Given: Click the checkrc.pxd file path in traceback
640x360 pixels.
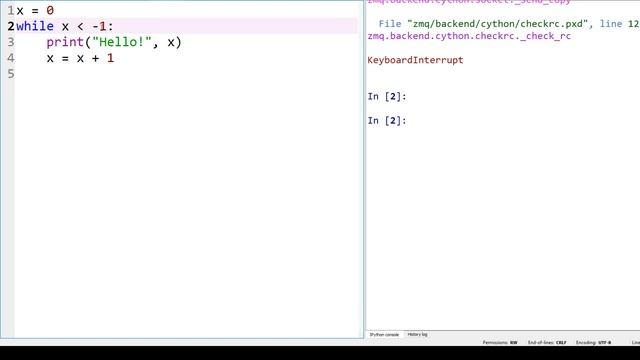Looking at the screenshot, I should (498, 24).
